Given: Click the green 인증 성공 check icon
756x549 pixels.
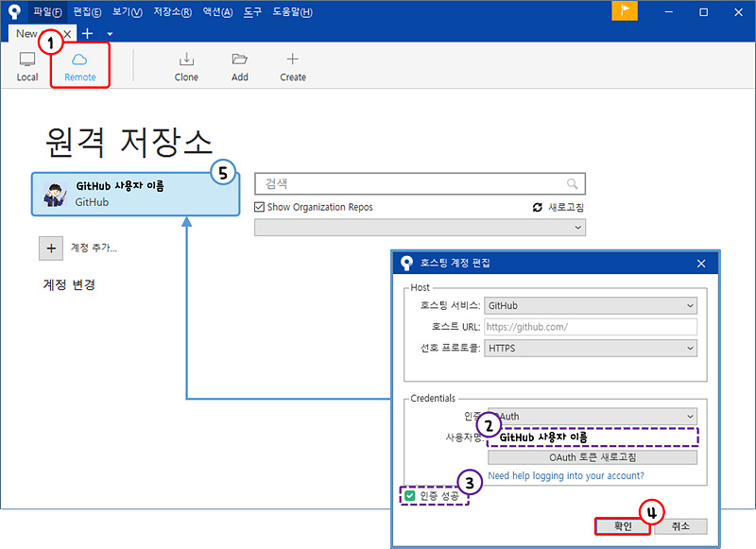Looking at the screenshot, I should pos(410,495).
